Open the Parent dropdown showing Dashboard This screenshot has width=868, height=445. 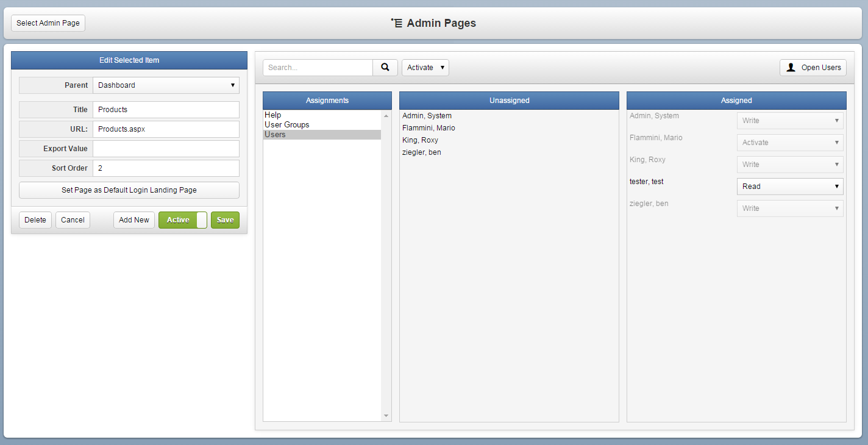coord(166,85)
